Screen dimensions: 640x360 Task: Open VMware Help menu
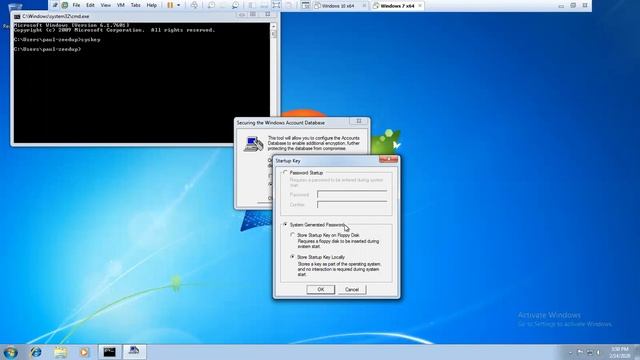pyautogui.click(x=151, y=5)
